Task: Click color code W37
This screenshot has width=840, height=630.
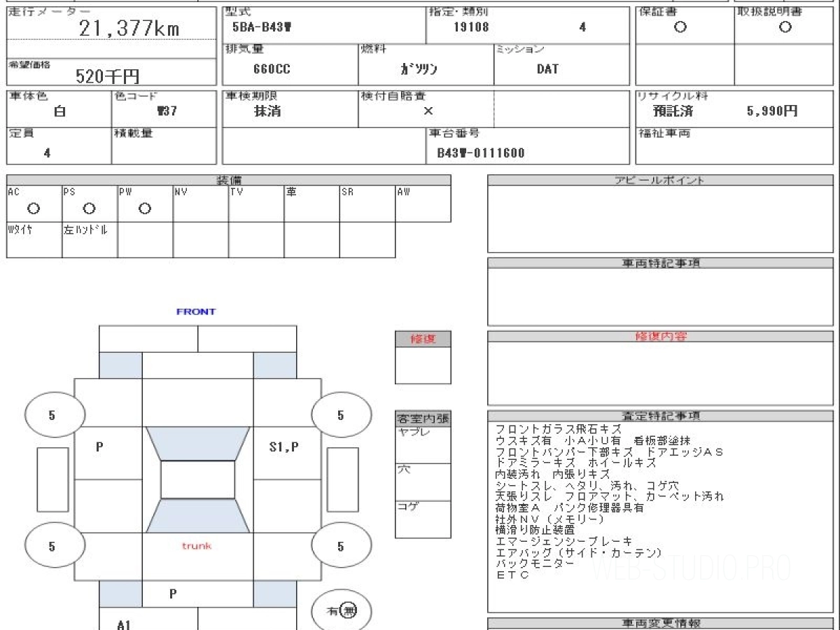Action: click(x=167, y=111)
